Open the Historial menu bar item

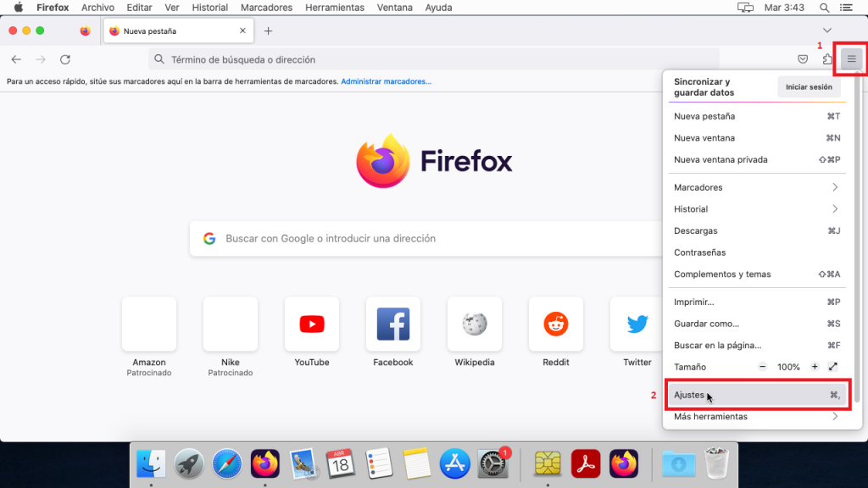(210, 8)
